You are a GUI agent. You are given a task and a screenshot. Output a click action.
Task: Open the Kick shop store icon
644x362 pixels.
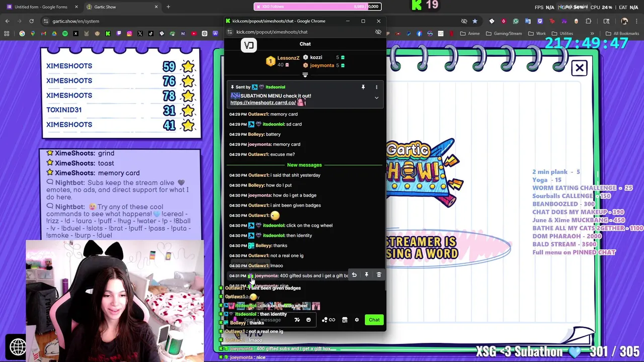345,320
